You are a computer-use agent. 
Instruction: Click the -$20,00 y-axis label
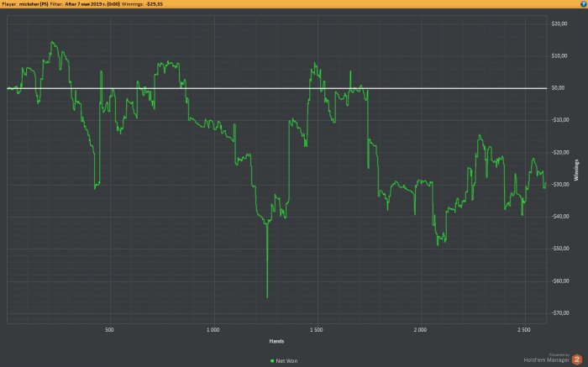point(560,152)
